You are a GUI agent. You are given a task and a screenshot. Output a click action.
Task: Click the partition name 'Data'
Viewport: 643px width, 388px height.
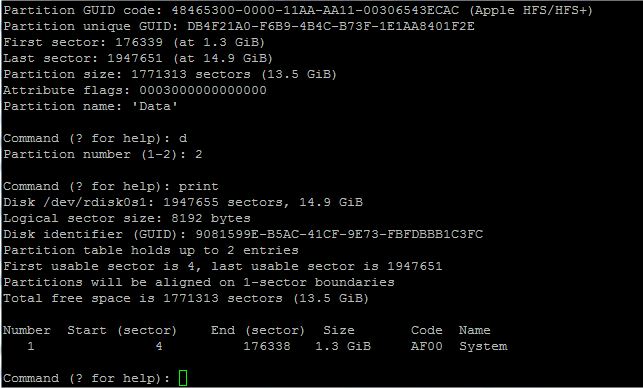click(155, 106)
